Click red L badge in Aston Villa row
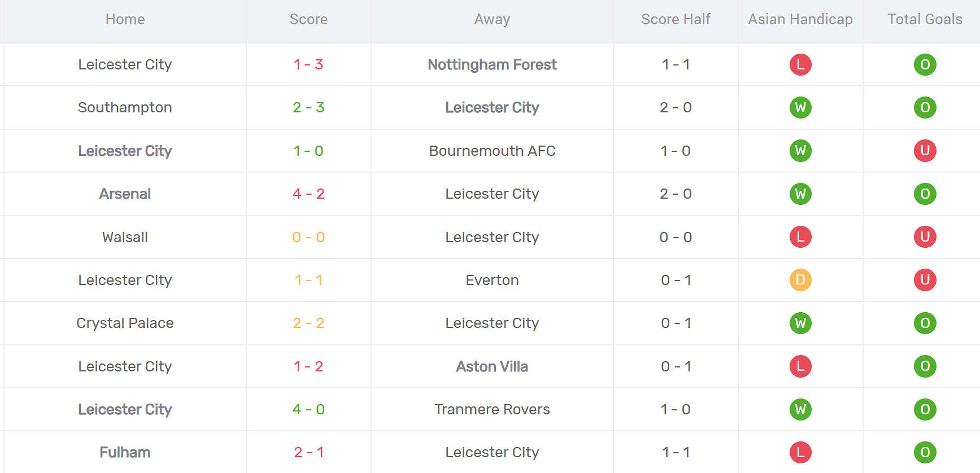 [800, 366]
